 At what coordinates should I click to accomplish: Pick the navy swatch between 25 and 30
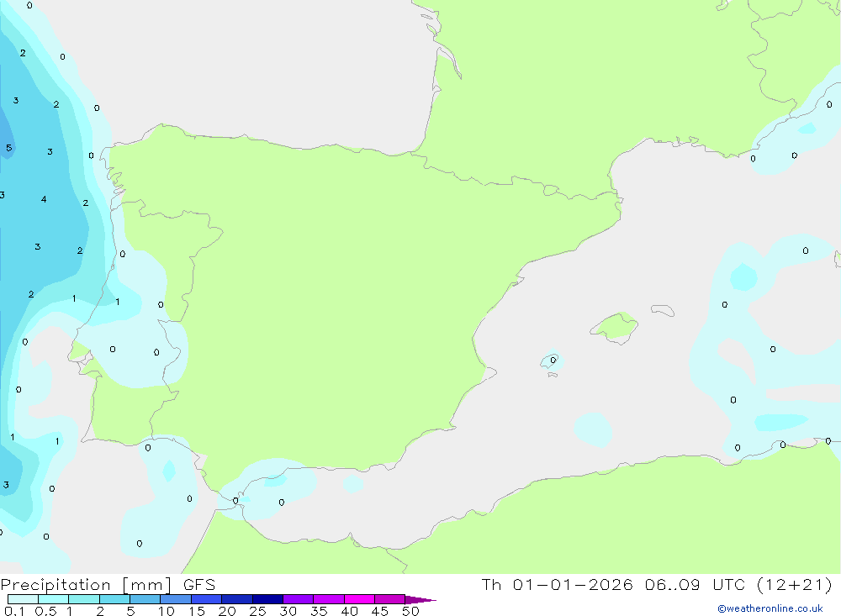point(267,599)
